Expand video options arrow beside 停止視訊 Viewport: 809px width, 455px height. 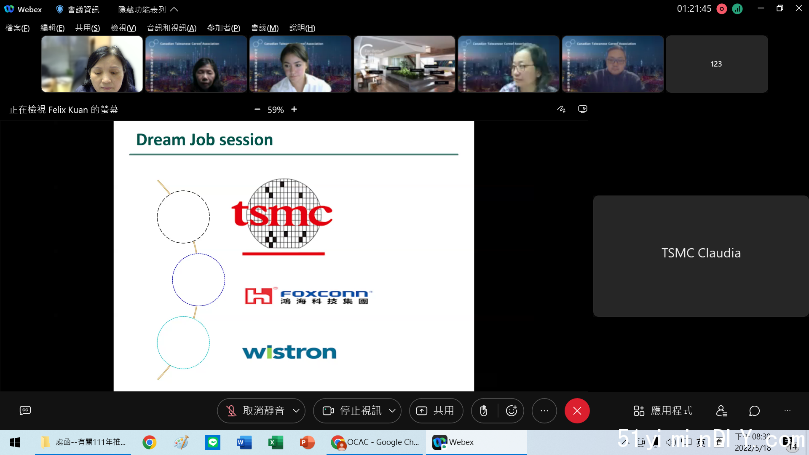392,411
